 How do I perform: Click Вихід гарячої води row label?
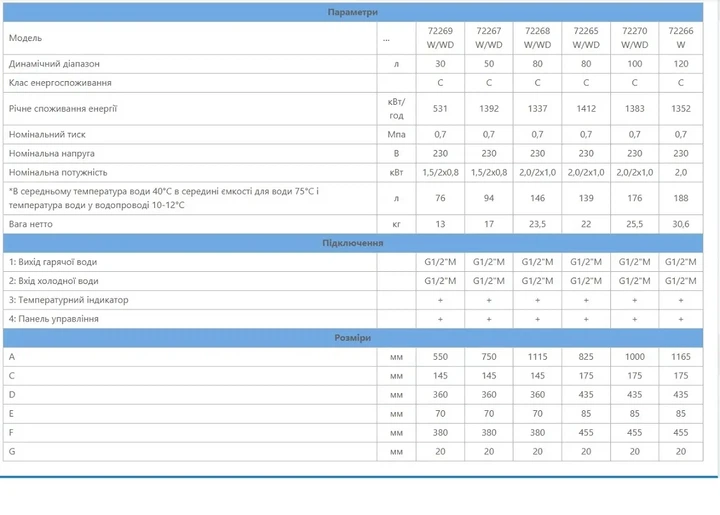[53, 262]
